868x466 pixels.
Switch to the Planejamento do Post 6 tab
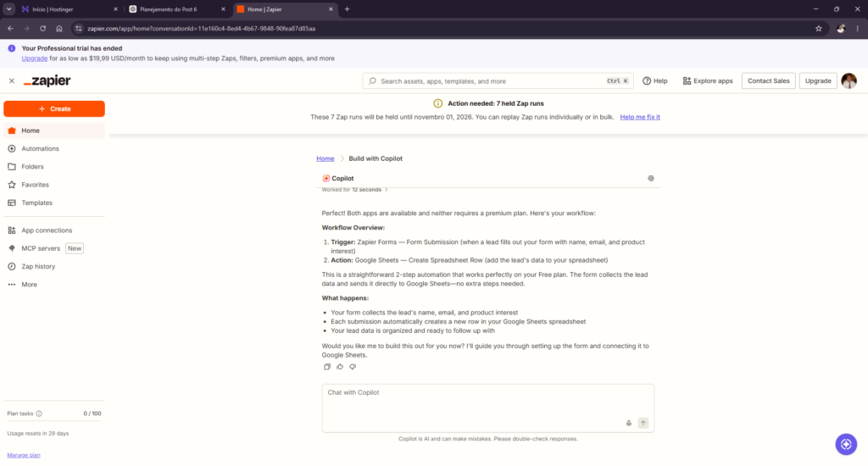(x=176, y=9)
